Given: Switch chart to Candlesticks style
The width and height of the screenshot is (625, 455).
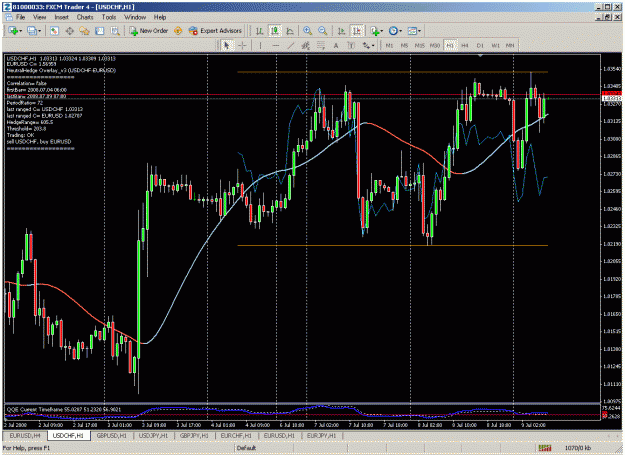Looking at the screenshot, I should pos(275,31).
